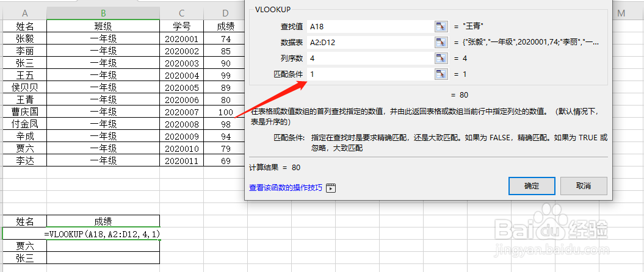Select score cell 98
Viewport: 644px width, 272px height.
225,124
